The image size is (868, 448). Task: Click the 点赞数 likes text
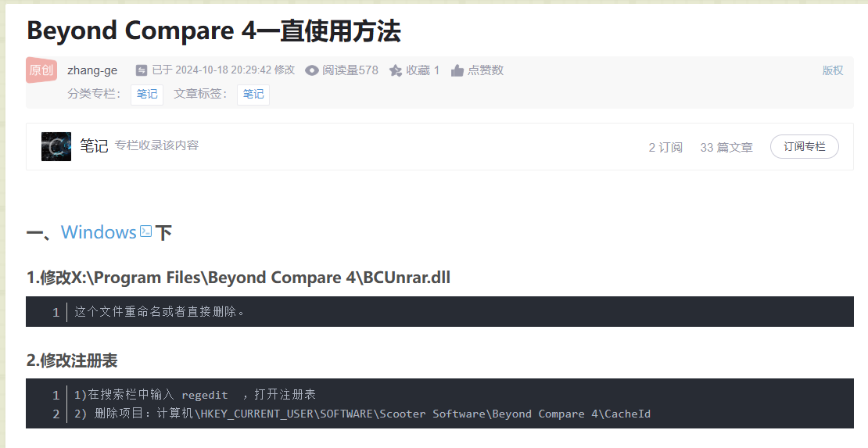coord(486,70)
